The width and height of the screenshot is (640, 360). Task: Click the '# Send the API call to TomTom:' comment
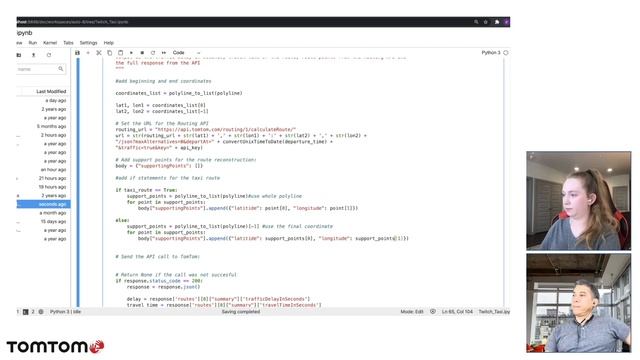(x=158, y=257)
